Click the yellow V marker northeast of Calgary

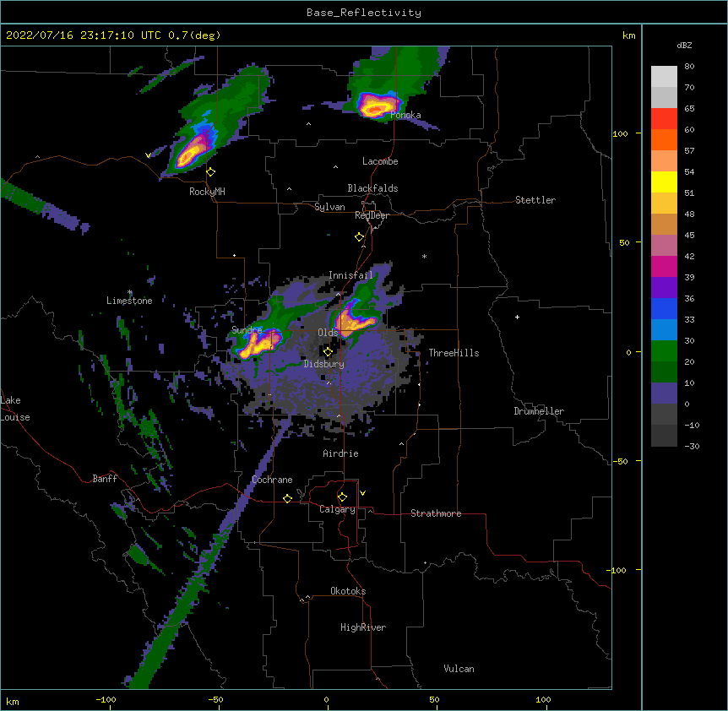pyautogui.click(x=362, y=493)
